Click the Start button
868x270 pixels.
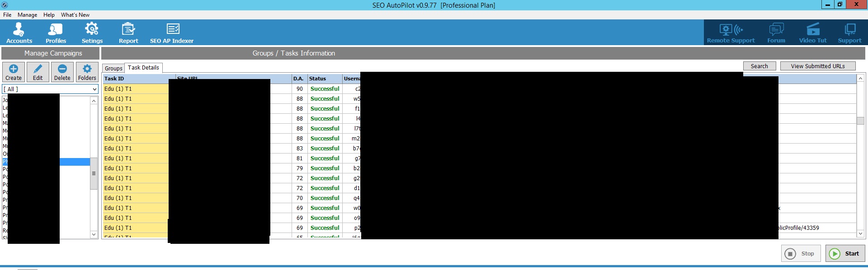click(x=845, y=253)
